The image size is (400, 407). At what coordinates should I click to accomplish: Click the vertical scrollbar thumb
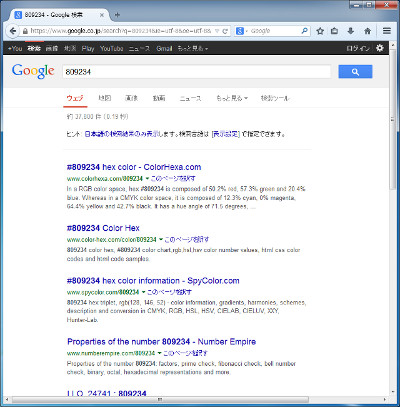point(393,120)
